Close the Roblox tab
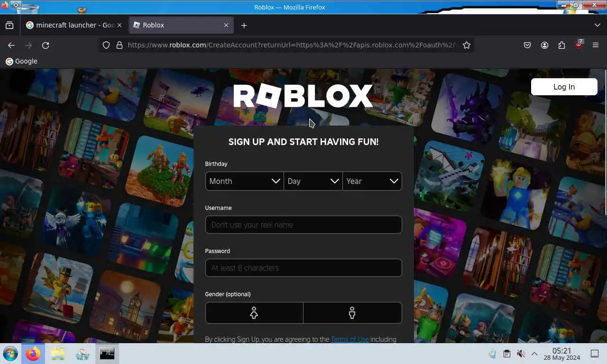The width and height of the screenshot is (607, 364). pos(226,25)
